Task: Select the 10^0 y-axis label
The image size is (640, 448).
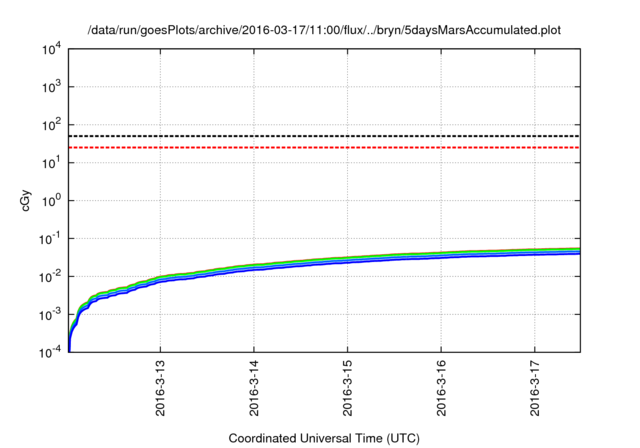Action: [51, 200]
